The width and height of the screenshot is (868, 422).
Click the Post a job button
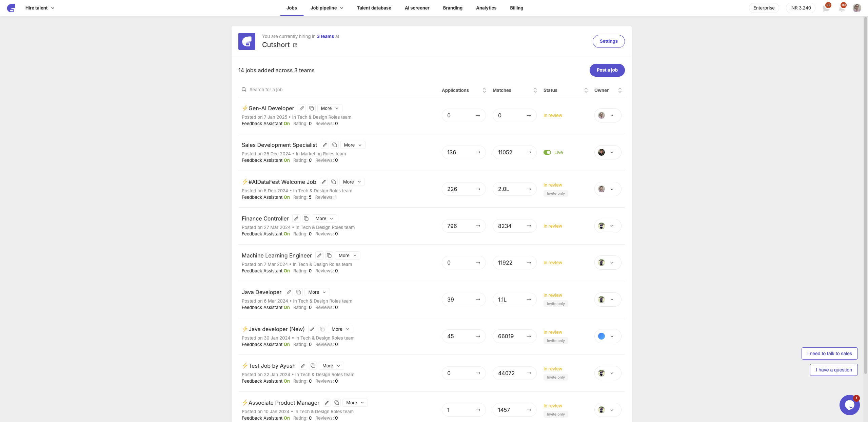click(607, 70)
